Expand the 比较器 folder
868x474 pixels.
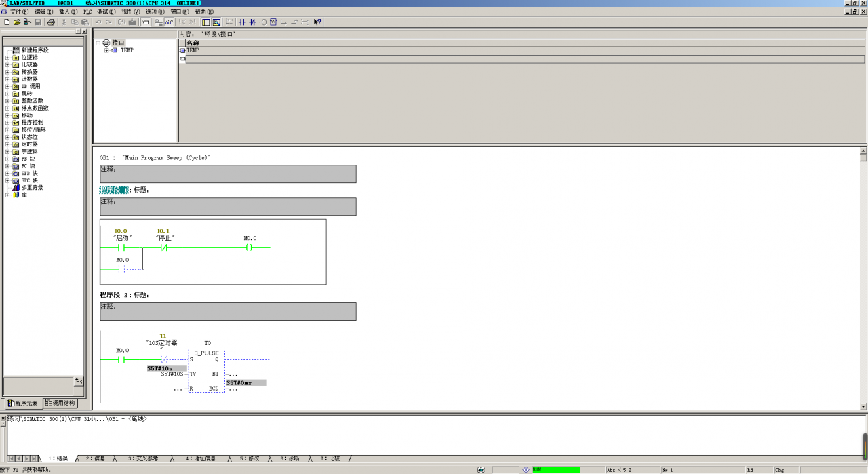pyautogui.click(x=7, y=64)
